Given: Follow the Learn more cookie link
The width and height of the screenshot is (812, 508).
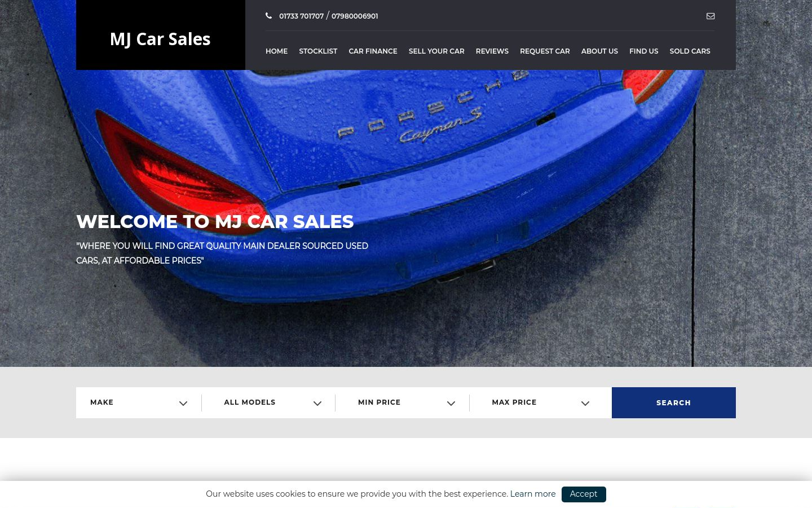Looking at the screenshot, I should 533,494.
